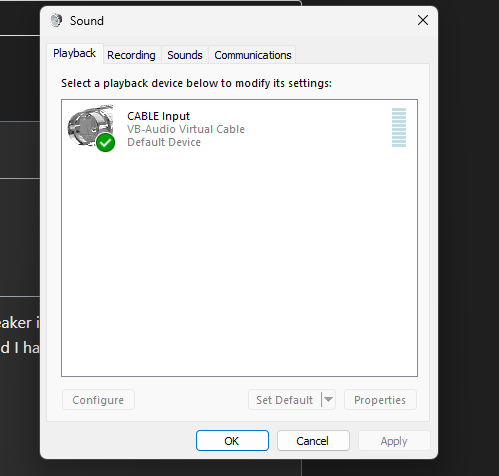Click the 'Select a playback device below' instruction
The image size is (499, 476).
point(196,83)
